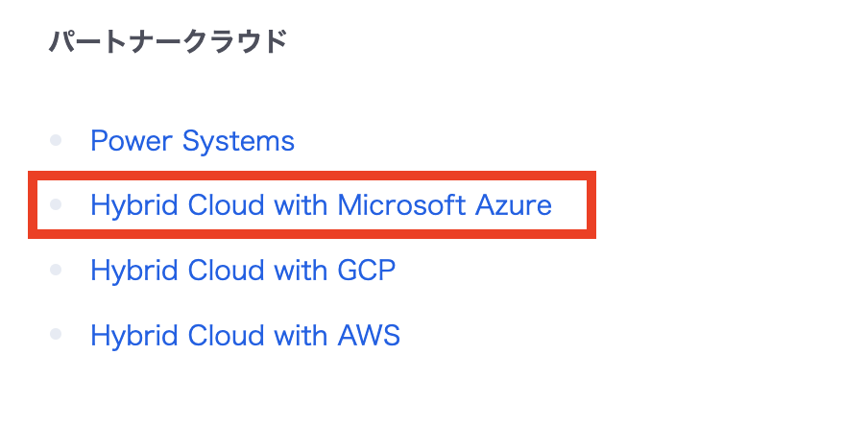Open the Hybrid Cloud with GCP link
Image resolution: width=868 pixels, height=426 pixels.
(x=242, y=271)
